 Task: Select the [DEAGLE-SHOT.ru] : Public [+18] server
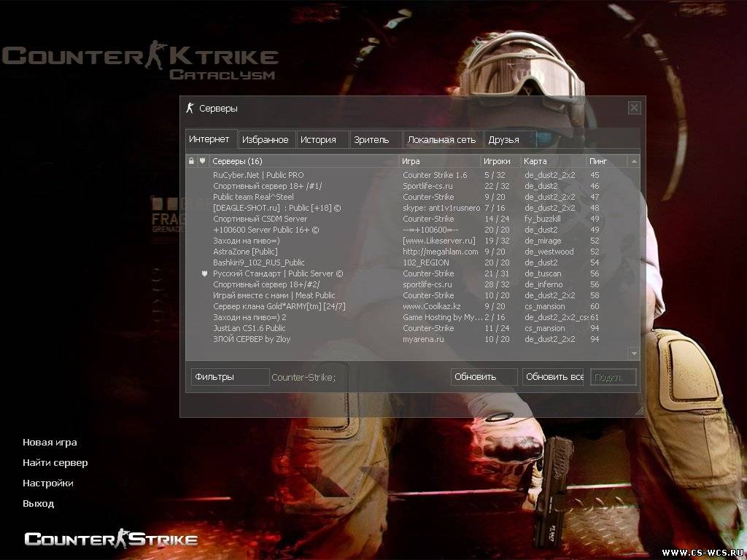[x=407, y=208]
